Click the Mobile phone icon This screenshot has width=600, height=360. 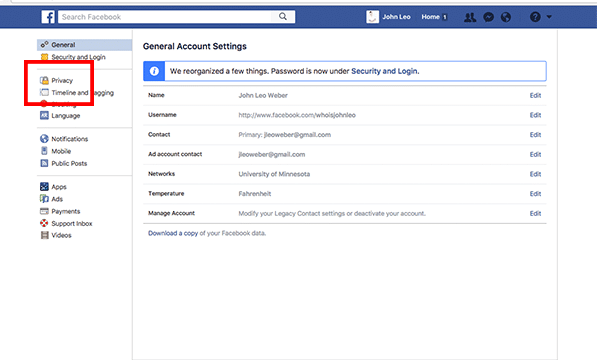pyautogui.click(x=44, y=151)
